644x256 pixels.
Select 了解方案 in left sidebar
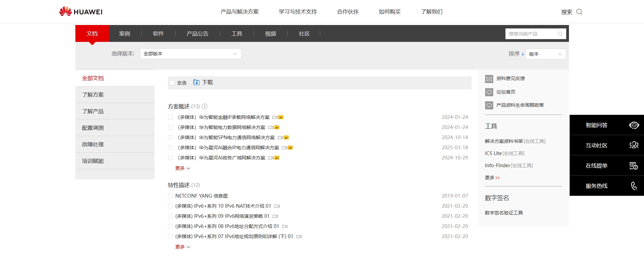click(115, 95)
